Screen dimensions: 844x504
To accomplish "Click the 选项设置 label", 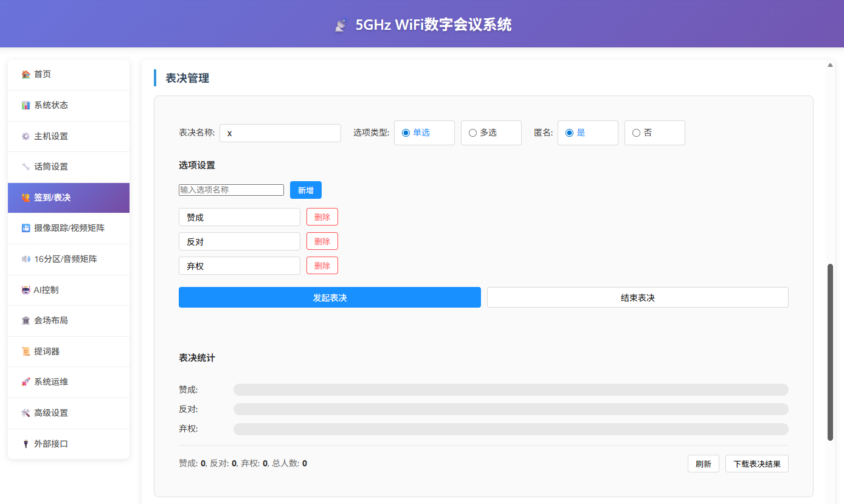I will tap(196, 165).
